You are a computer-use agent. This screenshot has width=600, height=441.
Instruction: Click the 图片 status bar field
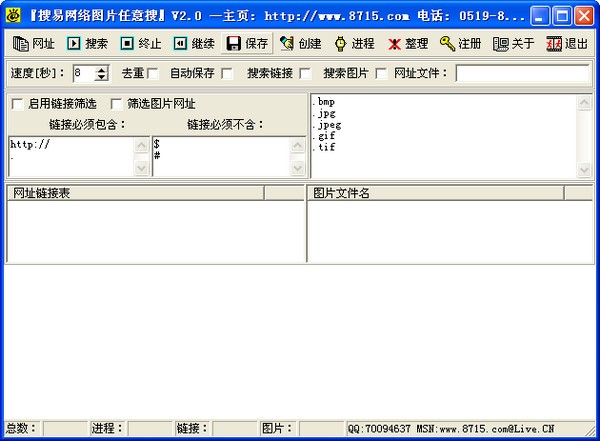coord(321,428)
